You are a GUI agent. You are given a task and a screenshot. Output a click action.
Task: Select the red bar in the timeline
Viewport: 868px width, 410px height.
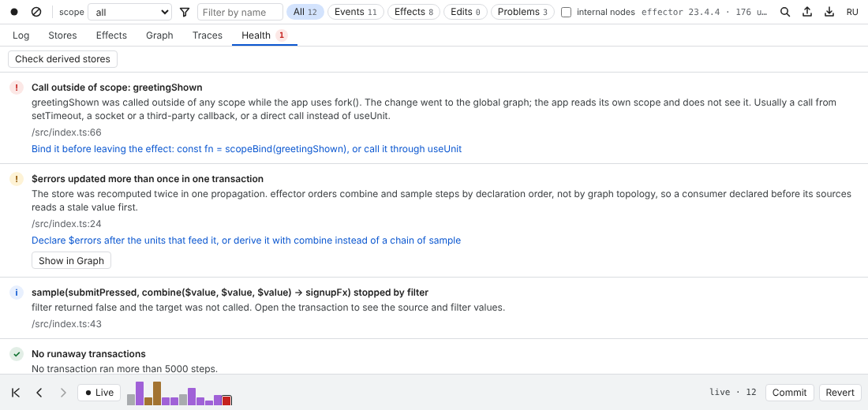pyautogui.click(x=226, y=401)
